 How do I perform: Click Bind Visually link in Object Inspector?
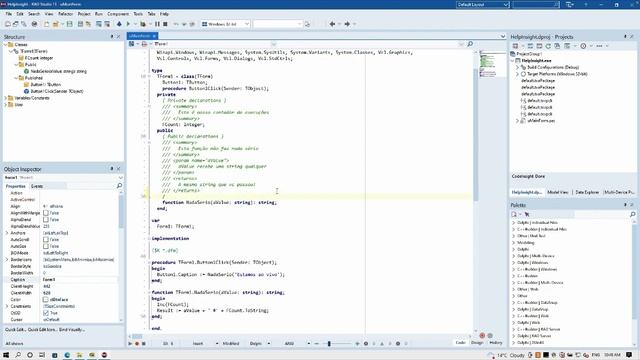coord(72,329)
